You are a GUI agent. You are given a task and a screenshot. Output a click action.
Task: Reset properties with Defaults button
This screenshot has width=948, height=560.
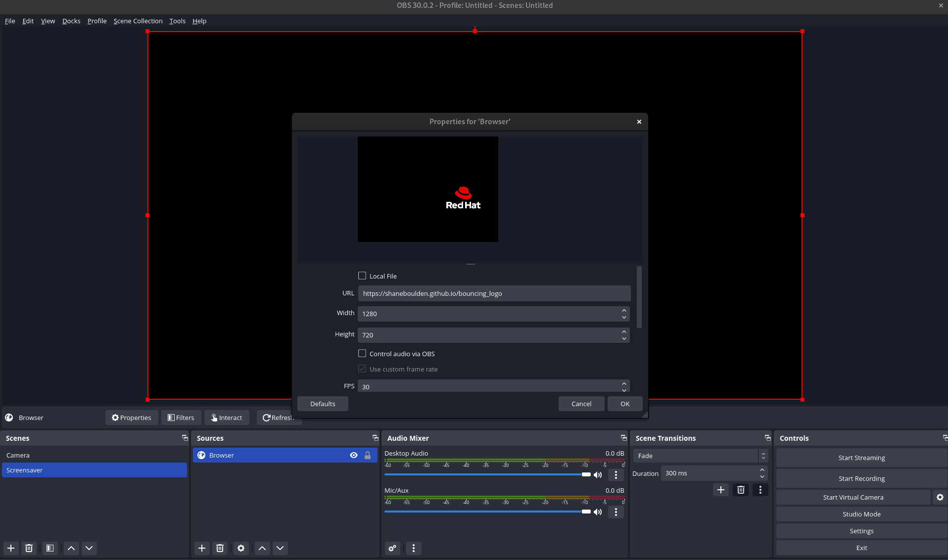pyautogui.click(x=323, y=404)
